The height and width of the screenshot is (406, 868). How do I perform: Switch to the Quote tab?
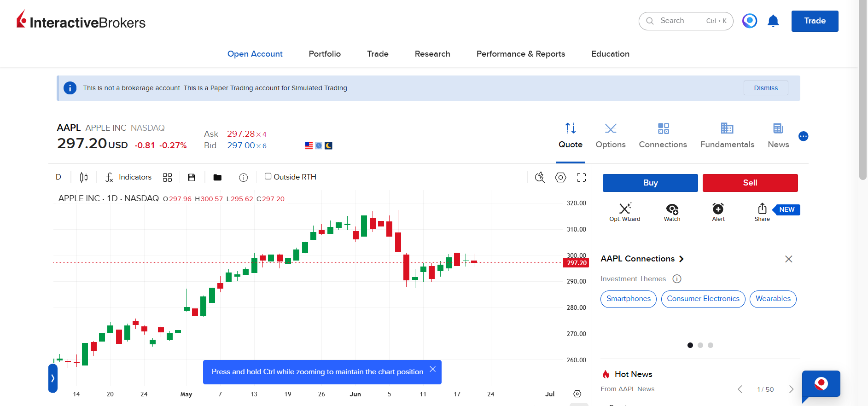[x=571, y=136]
